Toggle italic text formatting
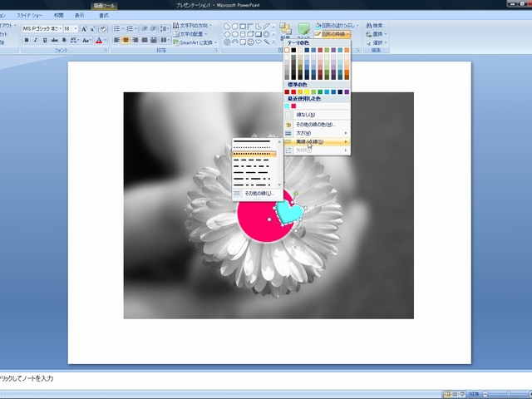The height and width of the screenshot is (399, 532). pos(36,40)
